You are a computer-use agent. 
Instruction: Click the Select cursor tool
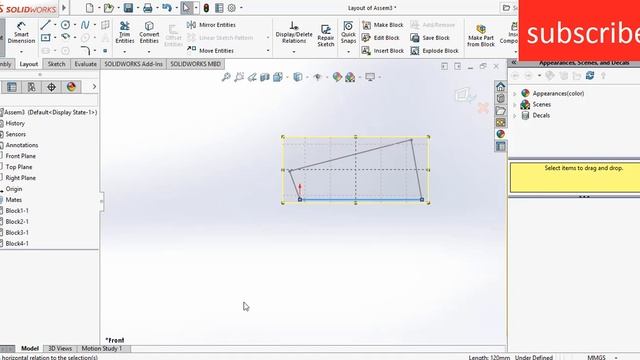click(x=187, y=8)
